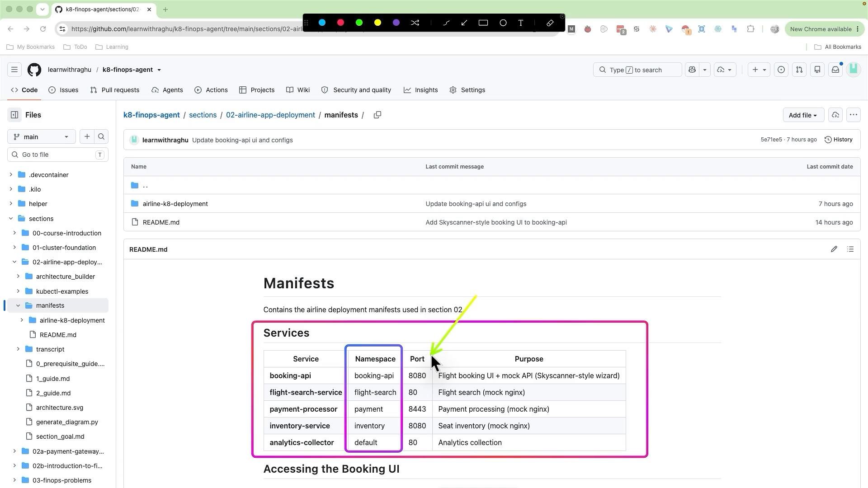This screenshot has height=488, width=868.
Task: Expand the 01-cluster-foundation folder
Action: [14, 248]
